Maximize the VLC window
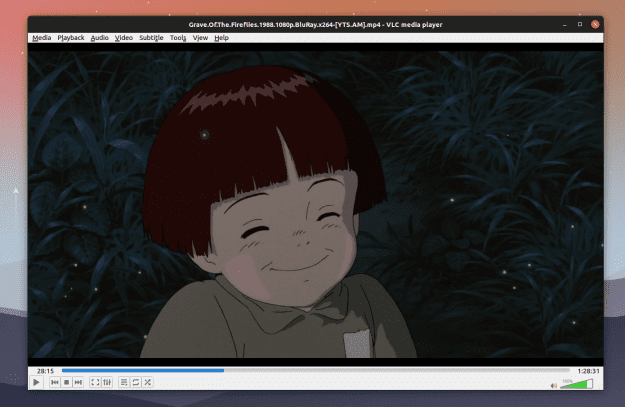 pos(580,24)
